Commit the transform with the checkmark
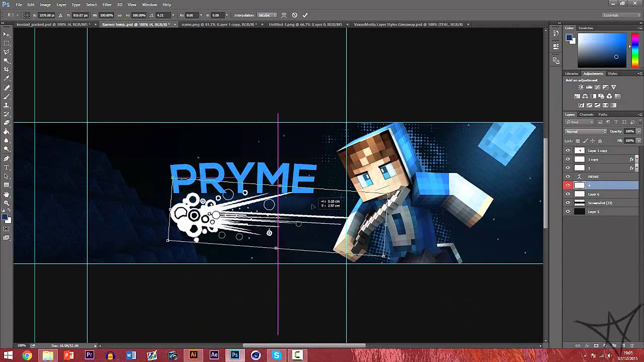Viewport: 644px width, 362px height. coord(305,15)
